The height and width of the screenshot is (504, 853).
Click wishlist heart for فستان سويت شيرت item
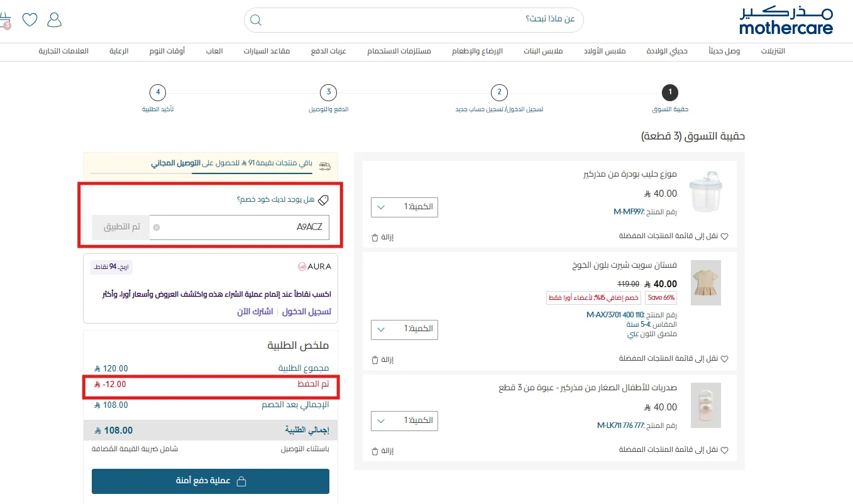tap(724, 359)
